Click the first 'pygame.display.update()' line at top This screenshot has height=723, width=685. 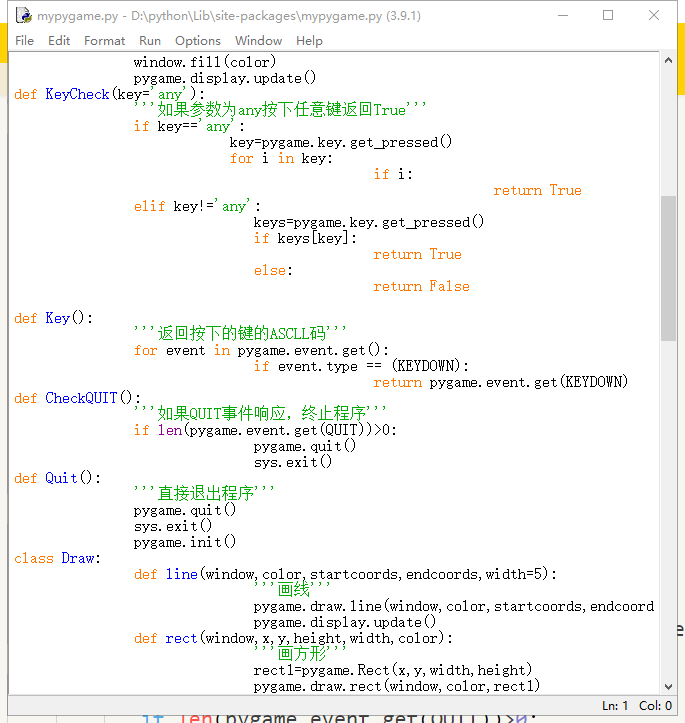point(224,78)
